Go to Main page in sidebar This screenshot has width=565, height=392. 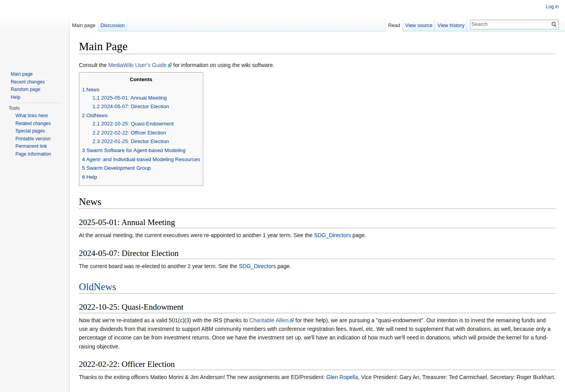tap(22, 74)
